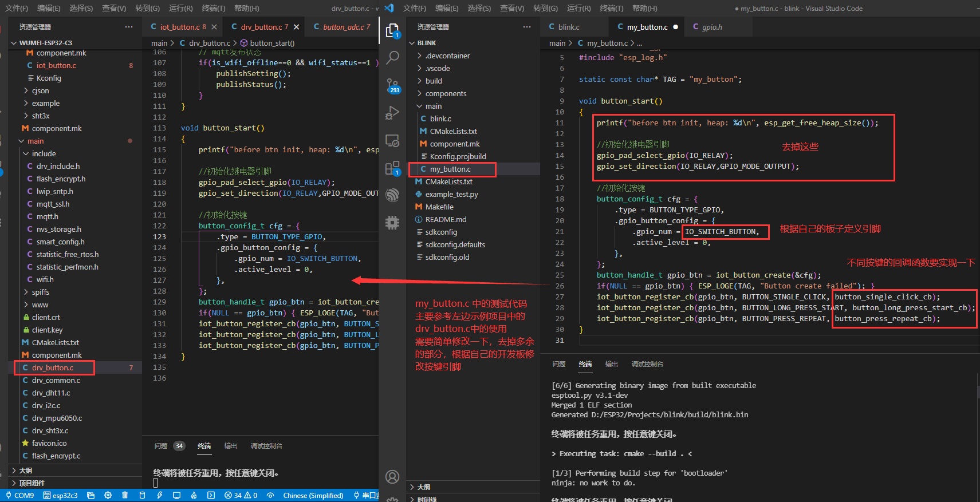Open the 调试控制台 tab in the blink window panel
The width and height of the screenshot is (980, 502).
coord(647,364)
